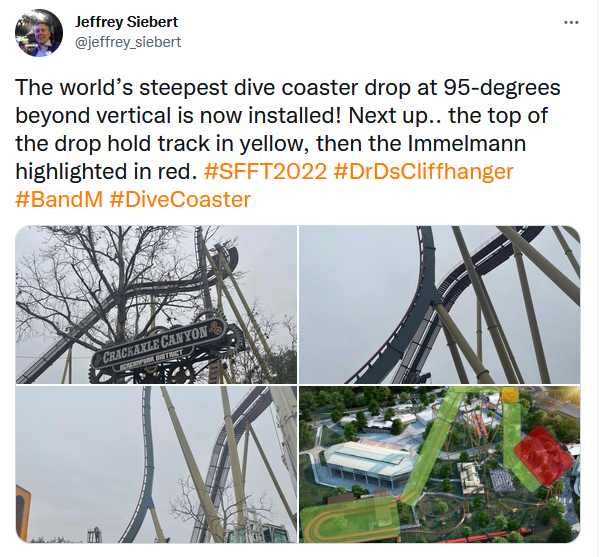Viewport: 612px width, 557px height.
Task: Click the yellow drop hold marker on map
Action: tap(509, 395)
